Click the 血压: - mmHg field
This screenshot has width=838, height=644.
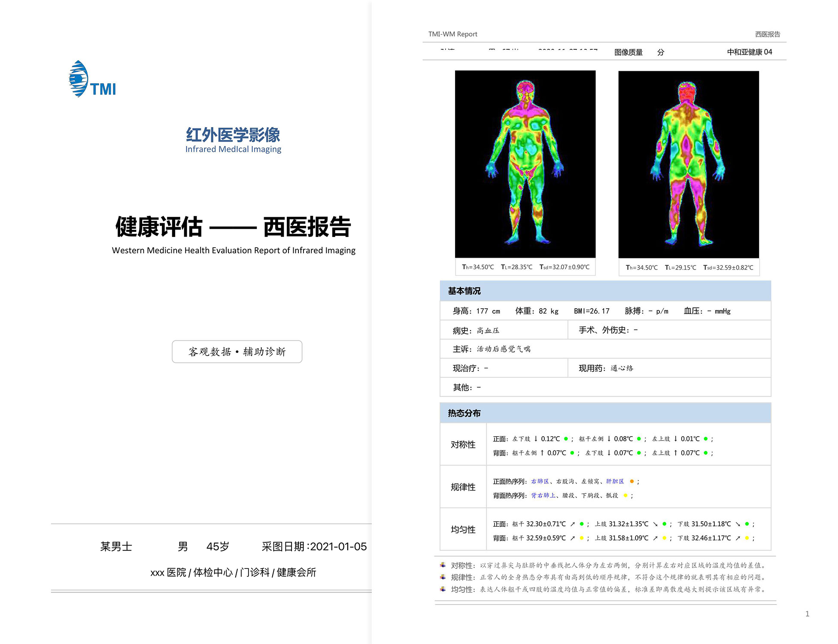(707, 311)
